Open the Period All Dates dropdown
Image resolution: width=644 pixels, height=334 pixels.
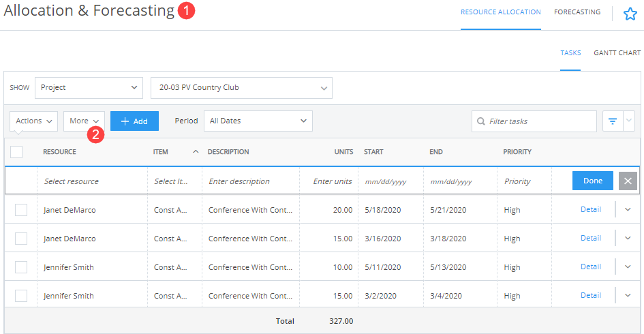pyautogui.click(x=258, y=121)
